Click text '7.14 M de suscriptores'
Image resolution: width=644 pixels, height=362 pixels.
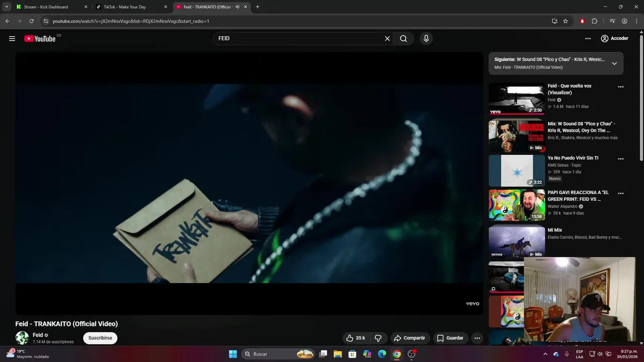pos(53,342)
